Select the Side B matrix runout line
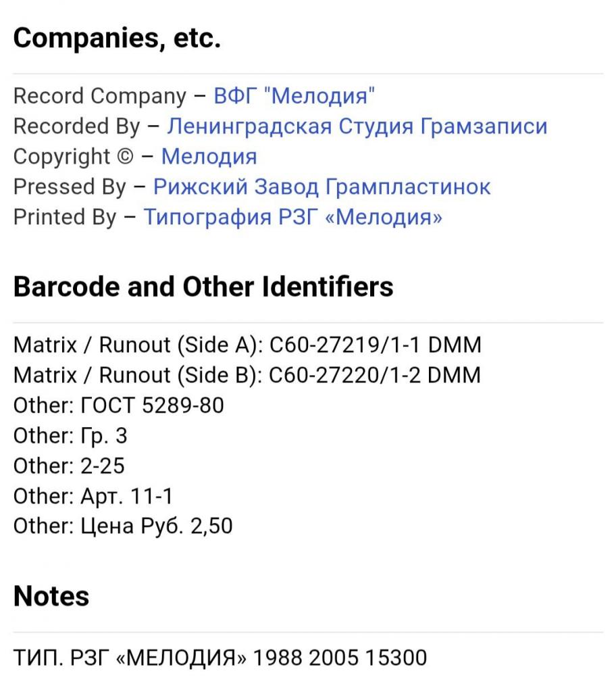Screen dimensions: 616x692 pos(247,375)
